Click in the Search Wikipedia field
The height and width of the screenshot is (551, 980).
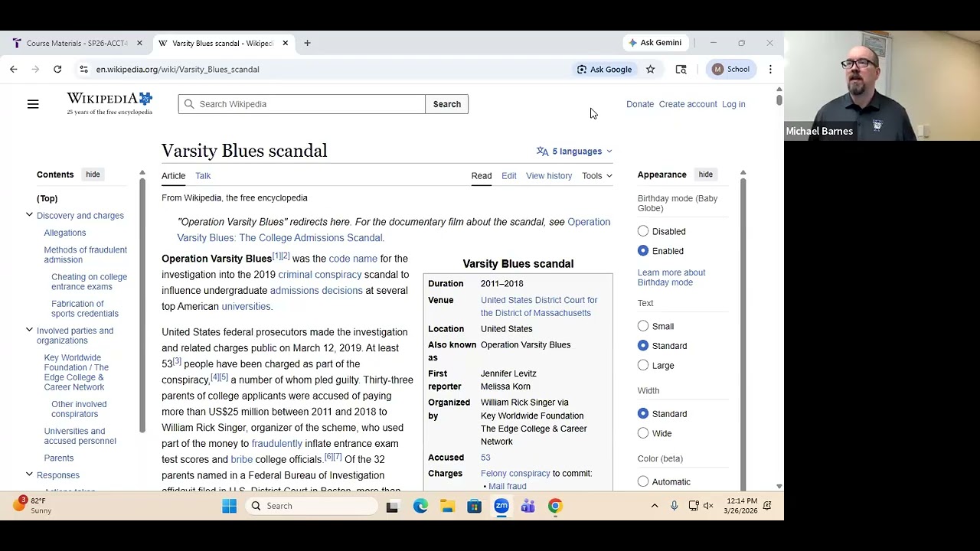pyautogui.click(x=302, y=104)
